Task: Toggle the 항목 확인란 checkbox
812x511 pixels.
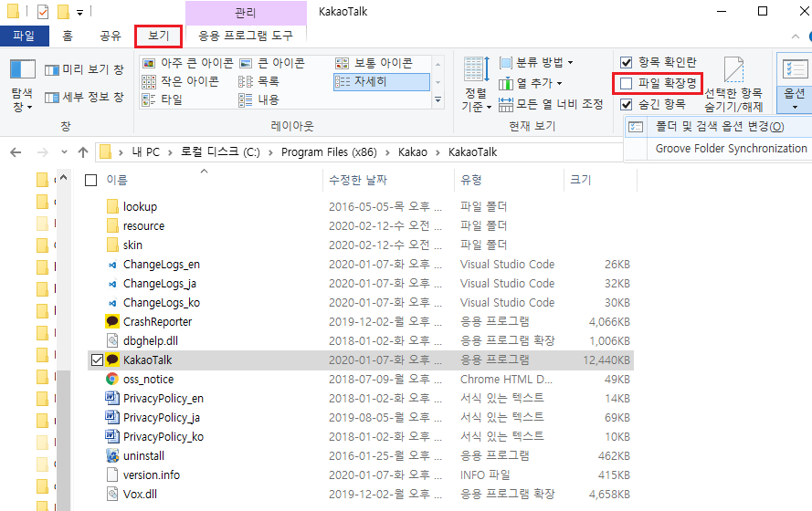Action: coord(626,63)
